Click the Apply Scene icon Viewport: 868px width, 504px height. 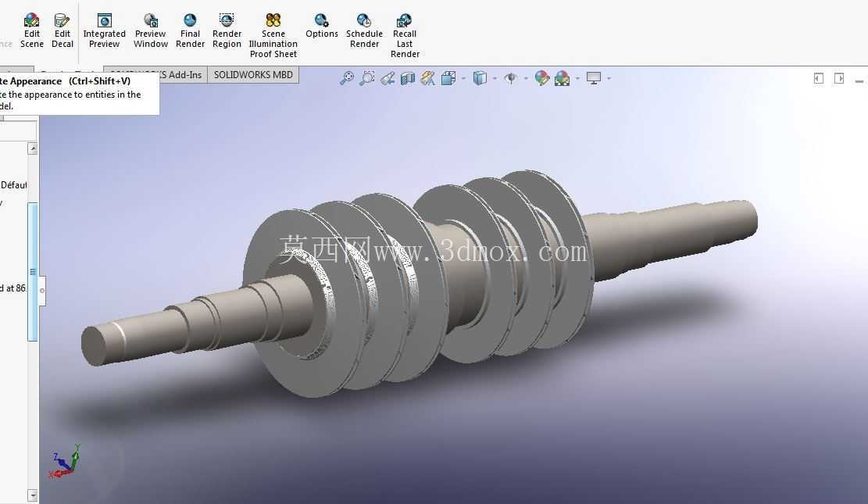(x=562, y=78)
